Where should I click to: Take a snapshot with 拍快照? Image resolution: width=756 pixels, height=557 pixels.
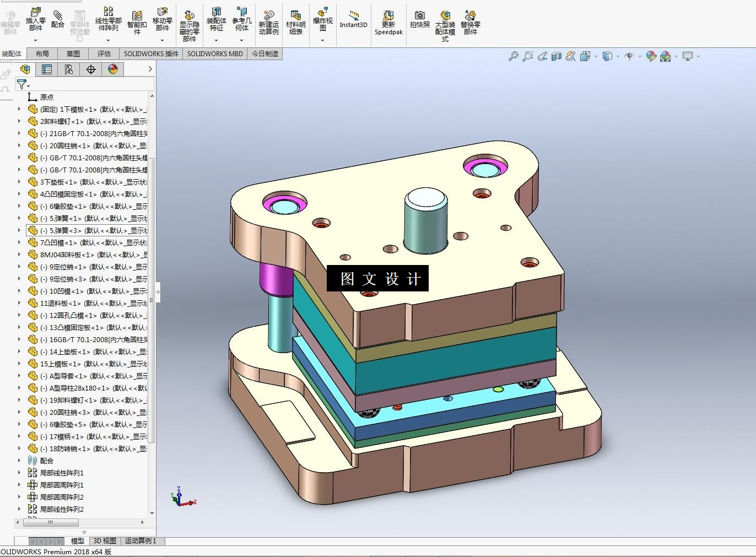(x=419, y=20)
